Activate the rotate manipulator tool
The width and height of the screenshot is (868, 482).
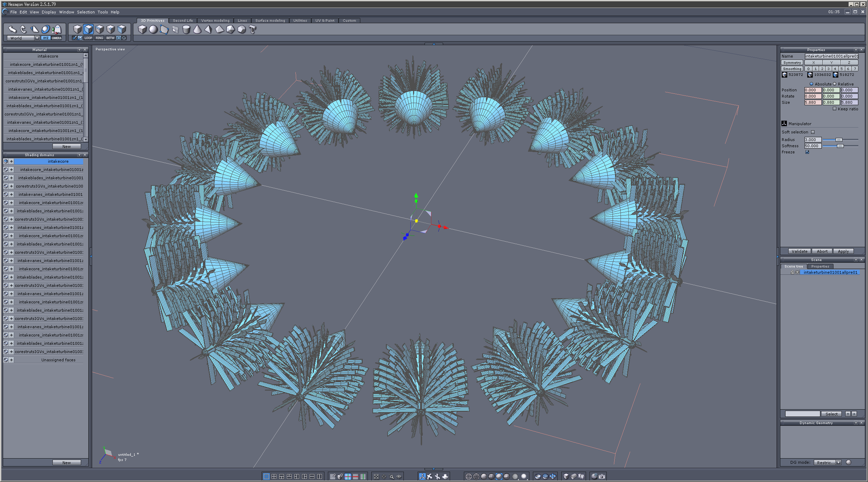point(23,30)
